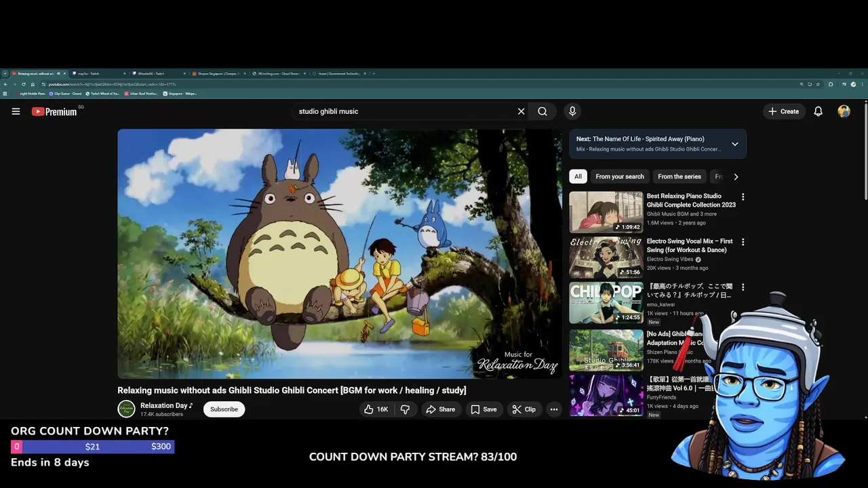Clip the video with the scissors button
The height and width of the screenshot is (488, 868).
524,409
